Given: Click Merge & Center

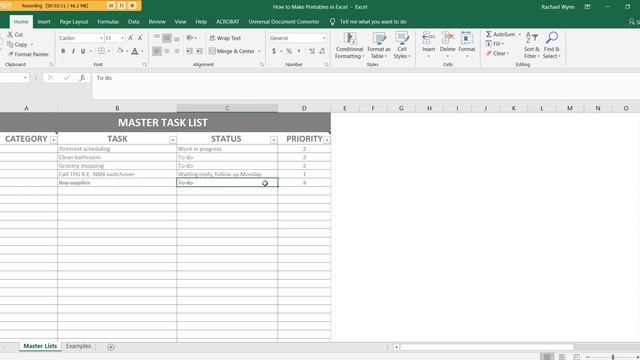Looking at the screenshot, I should pyautogui.click(x=232, y=51).
